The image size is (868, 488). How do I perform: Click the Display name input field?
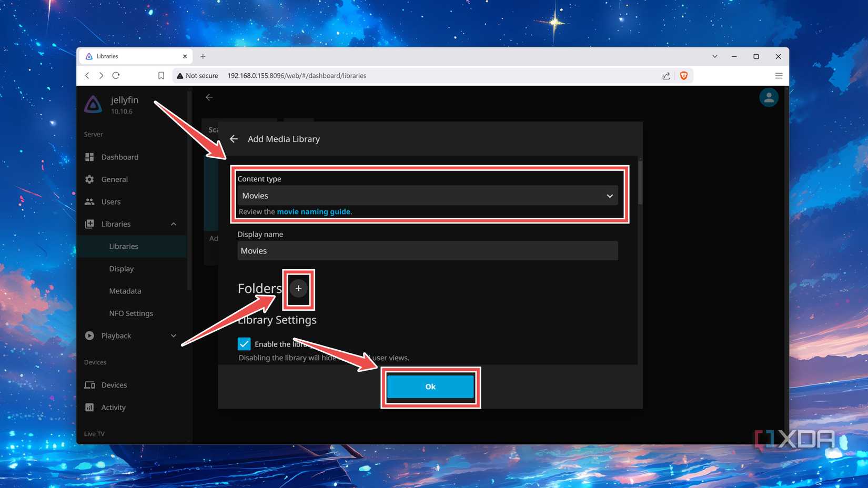427,251
